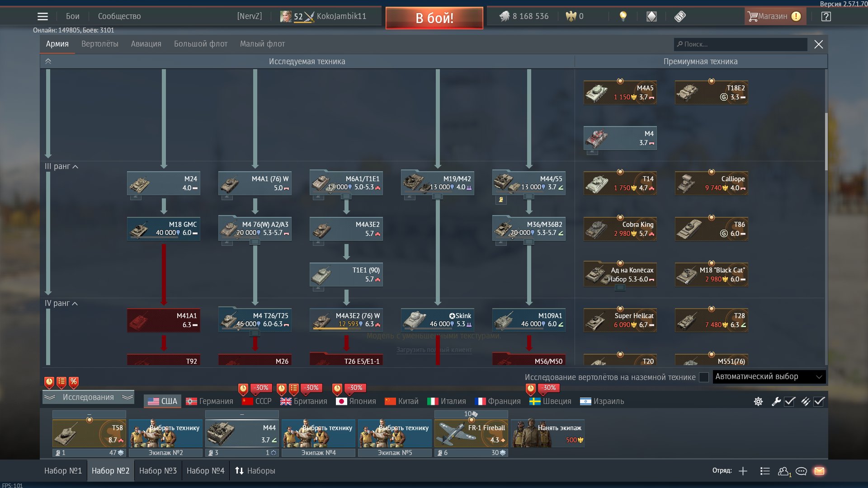The width and height of the screenshot is (868, 488).
Task: Expand the M6A1/T1E1 vehicle group
Action: (346, 197)
